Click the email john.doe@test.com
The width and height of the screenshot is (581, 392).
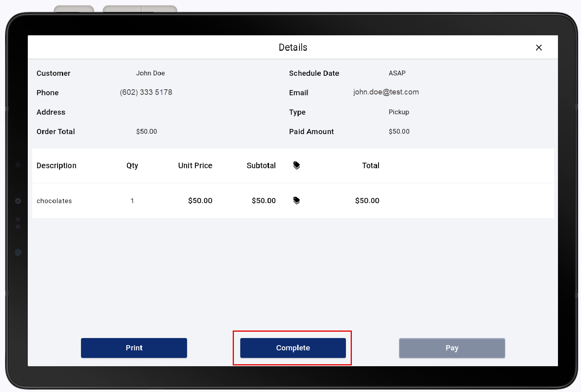click(386, 92)
